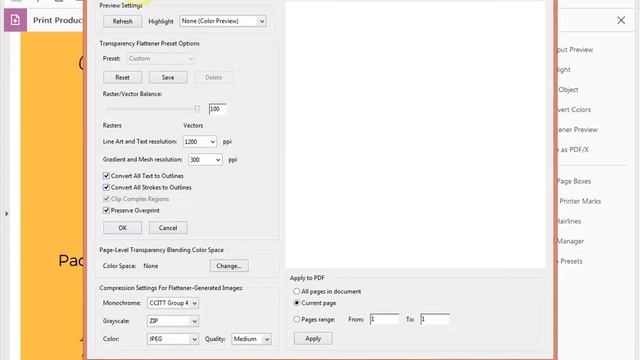Expand the left navigation pane arrow
The height and width of the screenshot is (360, 640).
(x=7, y=213)
